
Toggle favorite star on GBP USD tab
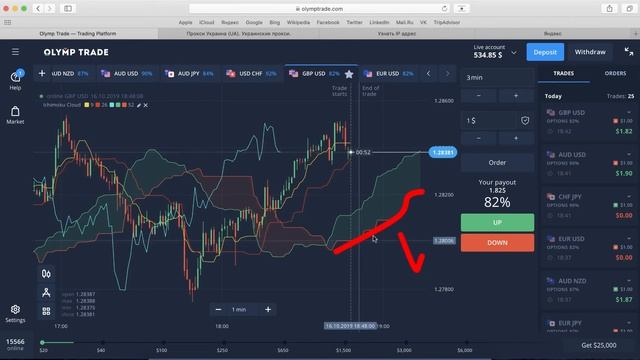point(349,74)
